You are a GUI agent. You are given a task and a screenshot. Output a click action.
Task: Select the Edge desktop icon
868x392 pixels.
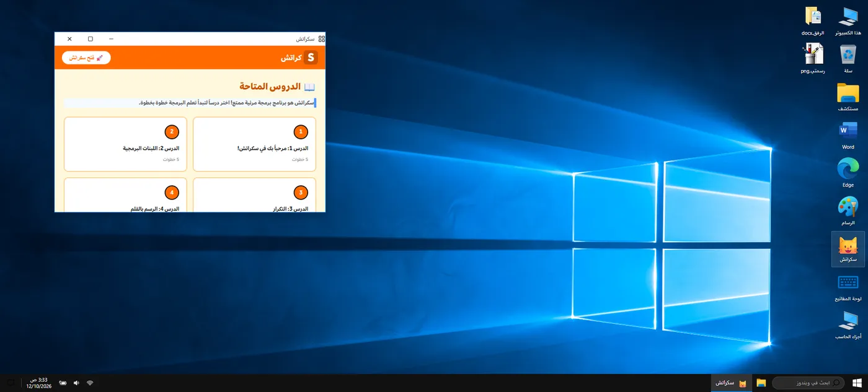(848, 174)
